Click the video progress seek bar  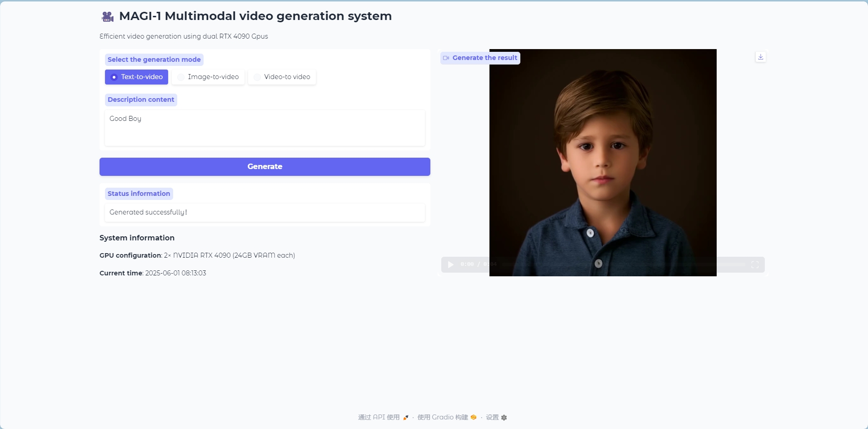click(x=623, y=264)
